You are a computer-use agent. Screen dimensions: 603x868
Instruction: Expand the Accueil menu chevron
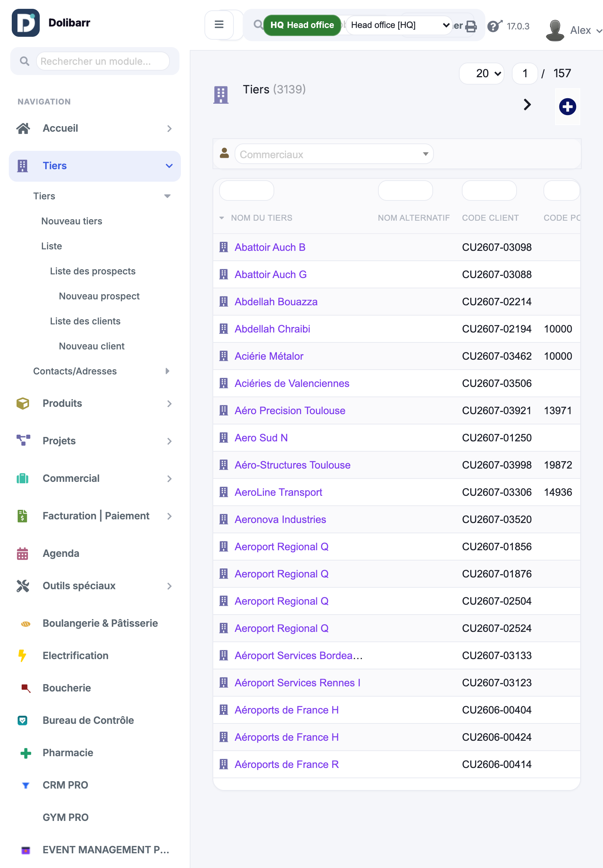point(169,128)
